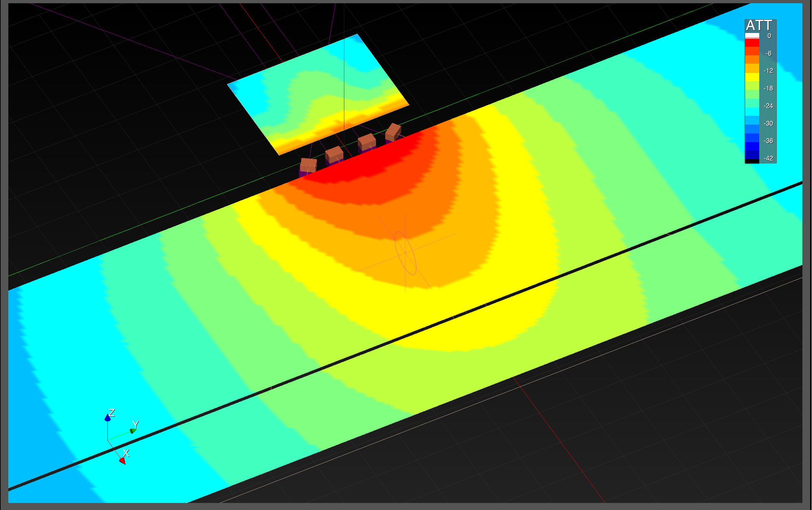Screen dimensions: 812x510
Task: Click the pink ellipse aiming marker
Action: 405,253
